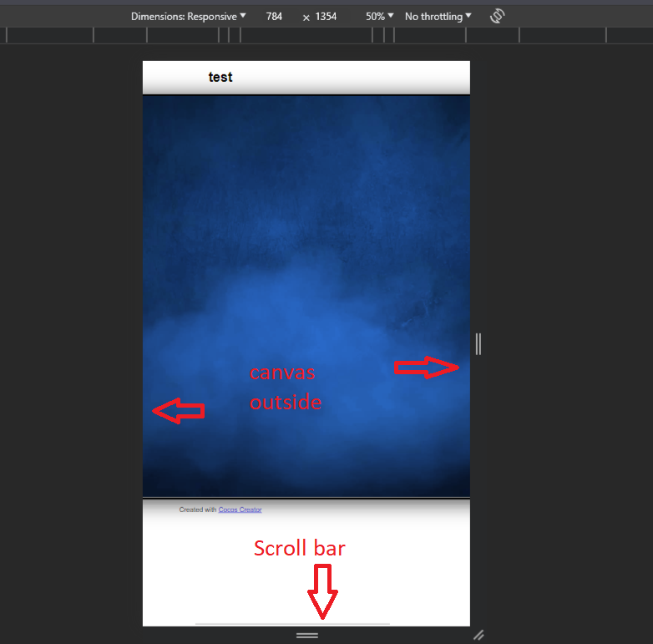This screenshot has width=653, height=644.
Task: Click the × separator between dimensions
Action: tap(306, 17)
